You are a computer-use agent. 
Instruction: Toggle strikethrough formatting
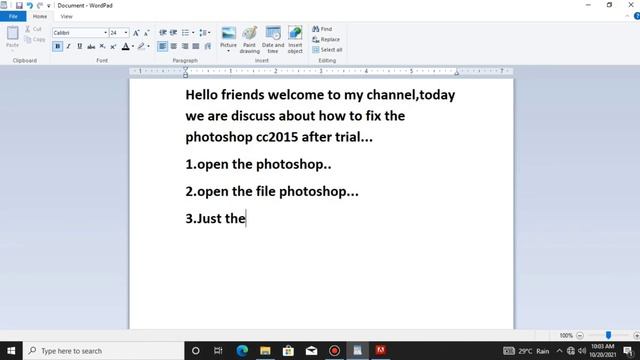point(91,47)
